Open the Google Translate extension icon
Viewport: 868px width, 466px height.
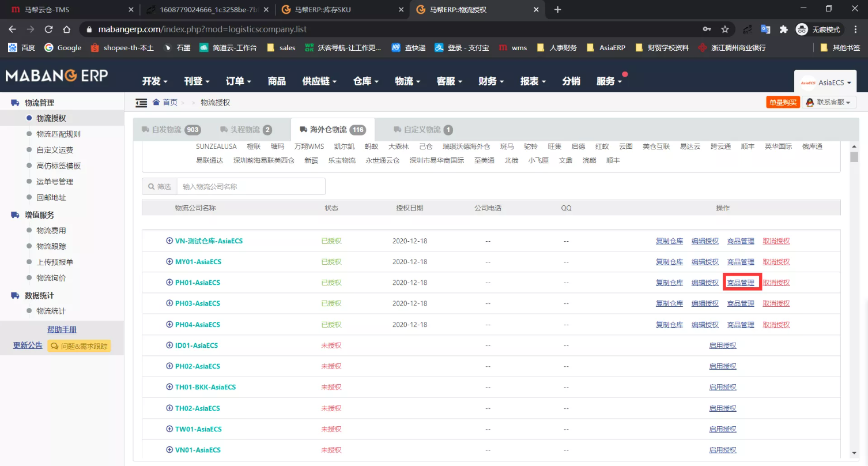point(765,29)
